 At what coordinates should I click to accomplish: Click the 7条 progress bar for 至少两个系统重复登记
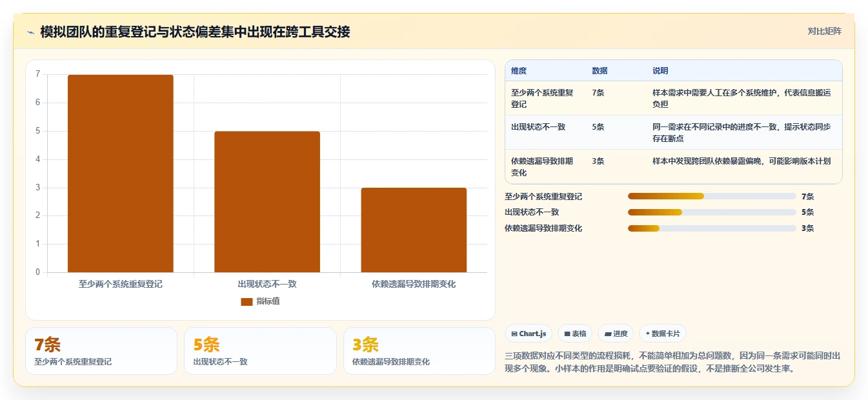pos(712,196)
